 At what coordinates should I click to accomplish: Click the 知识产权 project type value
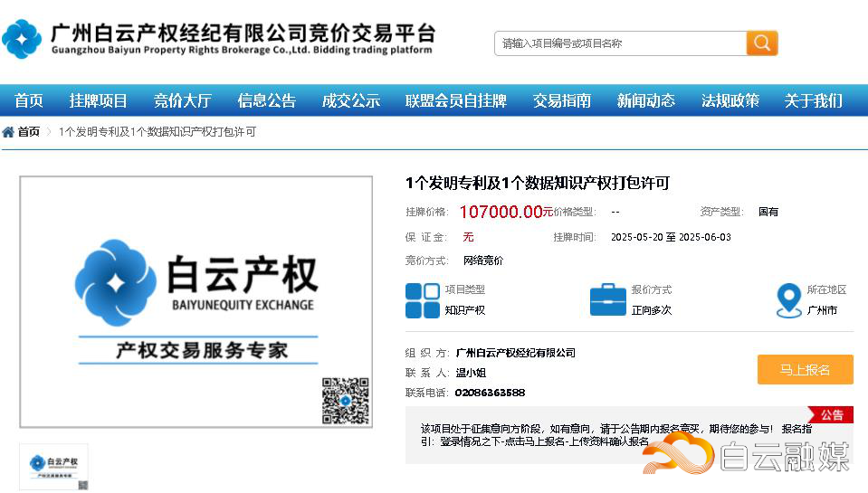pyautogui.click(x=465, y=310)
